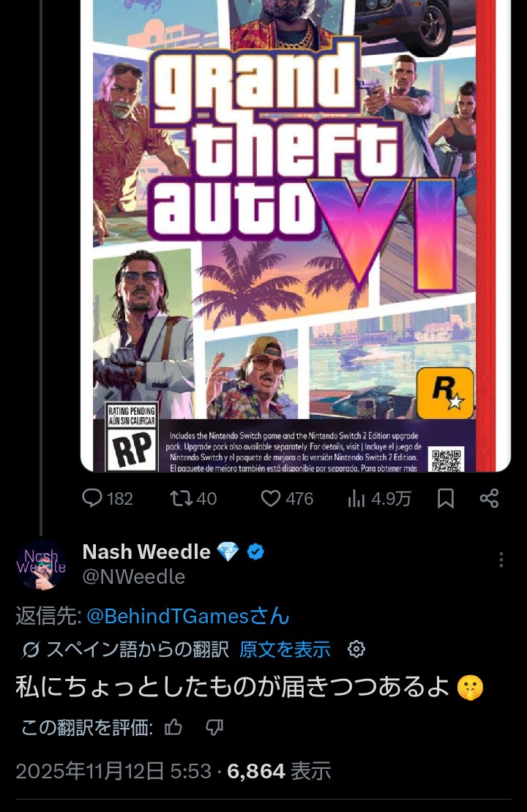Viewport: 527px width, 812px height.
Task: Tap the スペイン語からの翻訳 label
Action: (138, 649)
